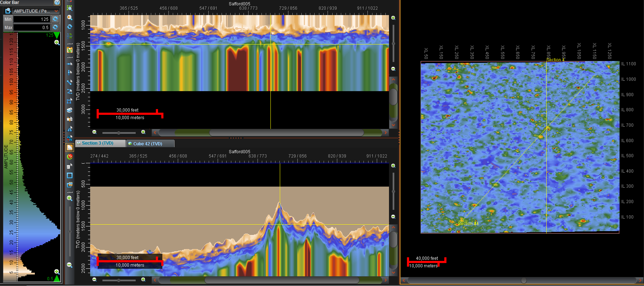This screenshot has width=644, height=286.
Task: Toggle the 1:2 aspect ratio icon
Action: [70, 36]
